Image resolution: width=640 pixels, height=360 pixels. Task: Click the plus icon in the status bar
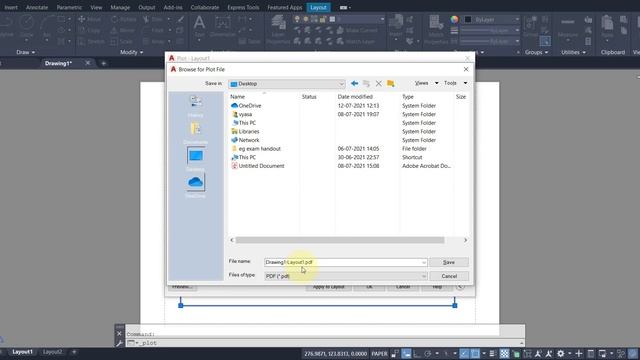click(x=579, y=353)
